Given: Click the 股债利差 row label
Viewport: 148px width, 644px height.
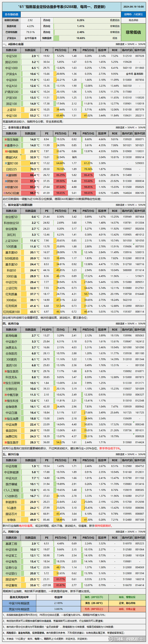Looking at the screenshot, I should tap(11, 26).
